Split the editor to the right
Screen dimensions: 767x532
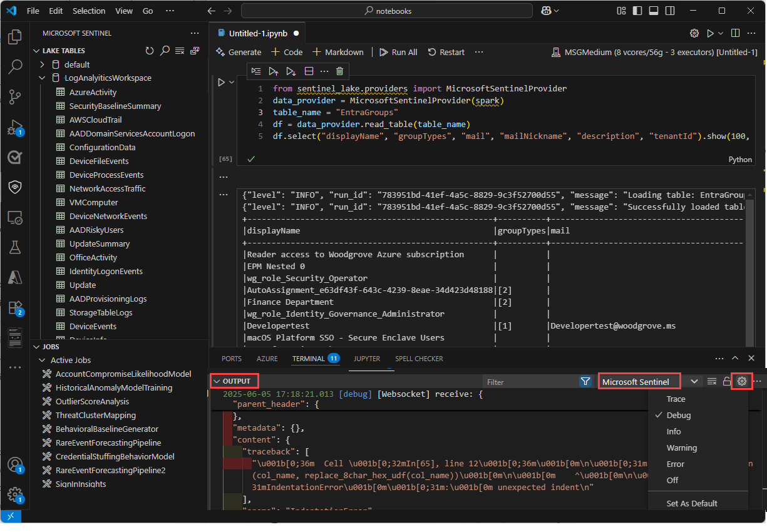[736, 33]
